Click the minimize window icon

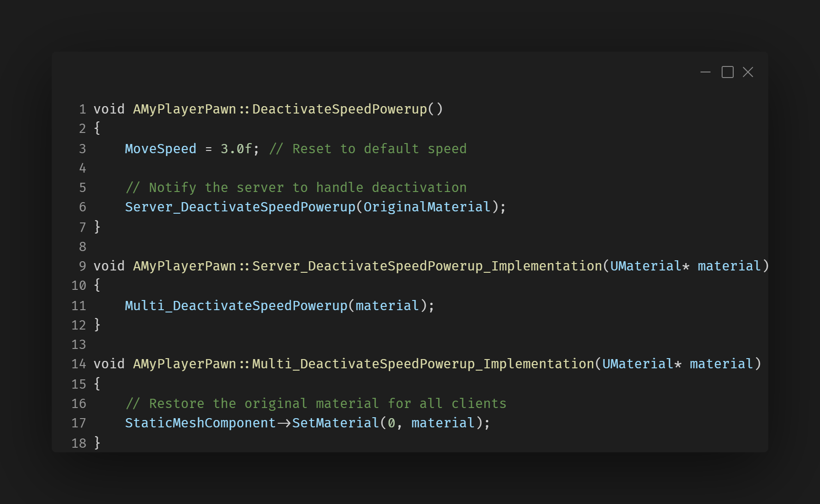coord(705,72)
